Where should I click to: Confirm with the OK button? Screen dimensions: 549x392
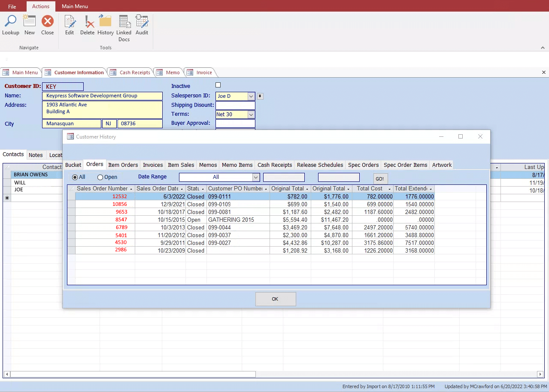tap(275, 299)
